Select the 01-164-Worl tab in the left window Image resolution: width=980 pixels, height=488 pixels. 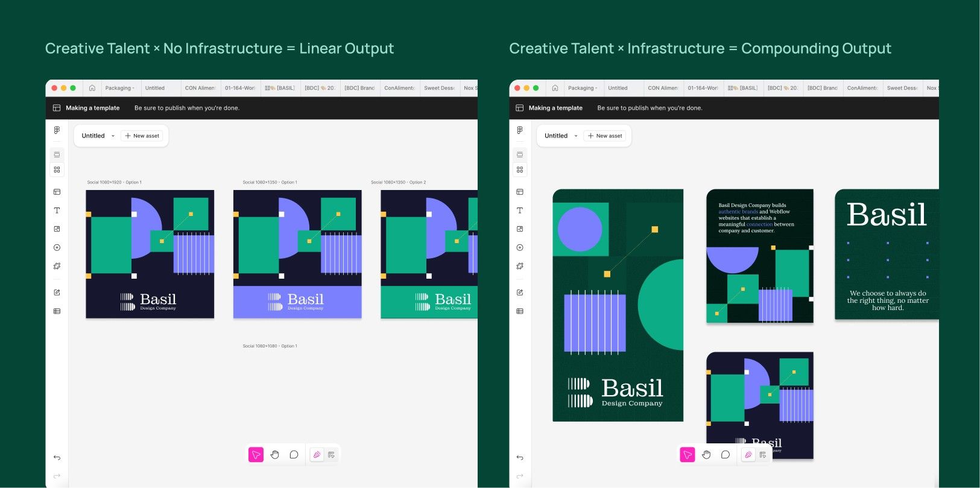pyautogui.click(x=240, y=88)
